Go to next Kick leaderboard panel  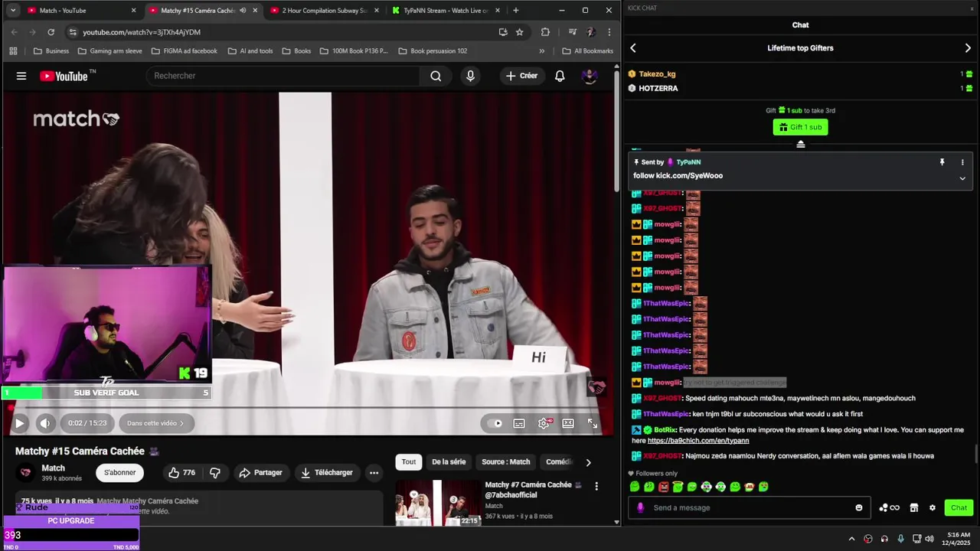click(x=968, y=48)
